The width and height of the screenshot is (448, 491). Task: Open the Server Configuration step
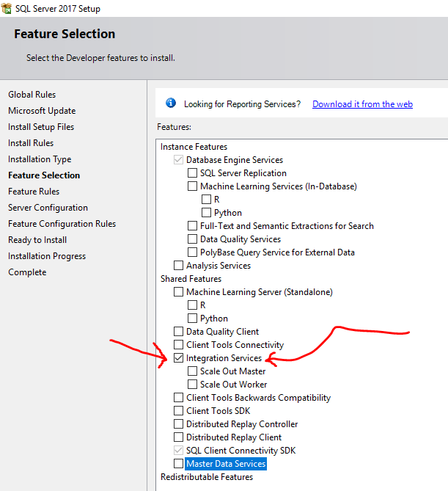[48, 208]
